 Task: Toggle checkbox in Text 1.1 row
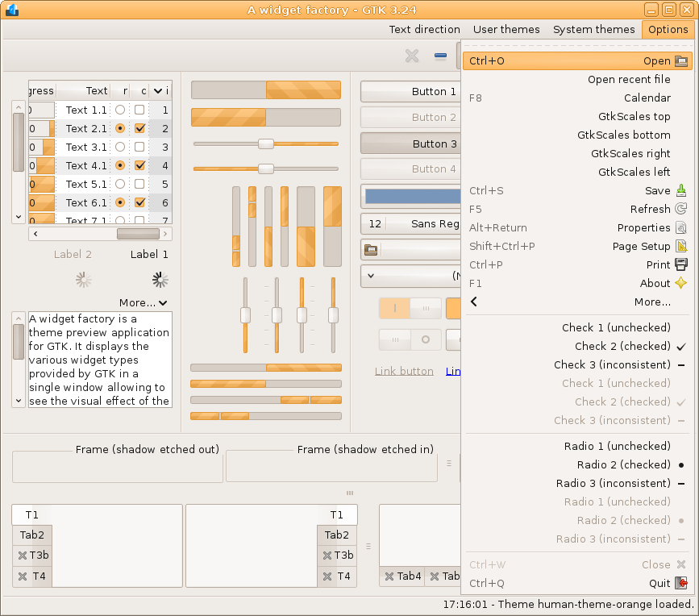coord(139,110)
